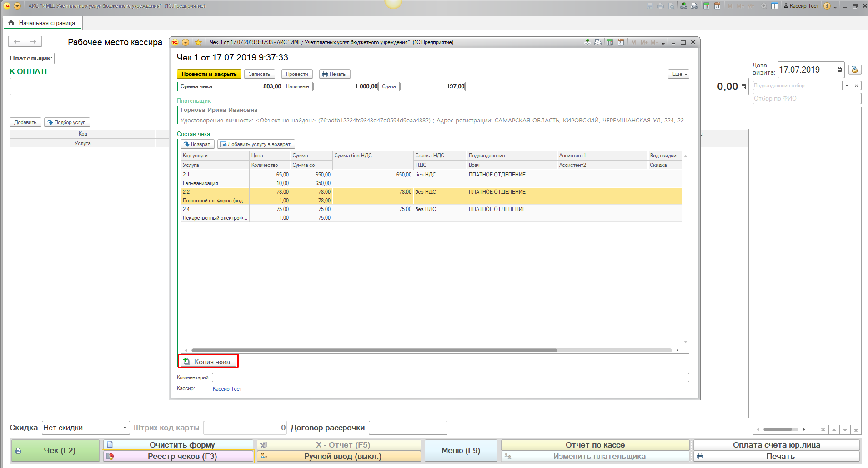Click the load data button beside the visit date
This screenshot has width=868, height=468.
(x=855, y=70)
